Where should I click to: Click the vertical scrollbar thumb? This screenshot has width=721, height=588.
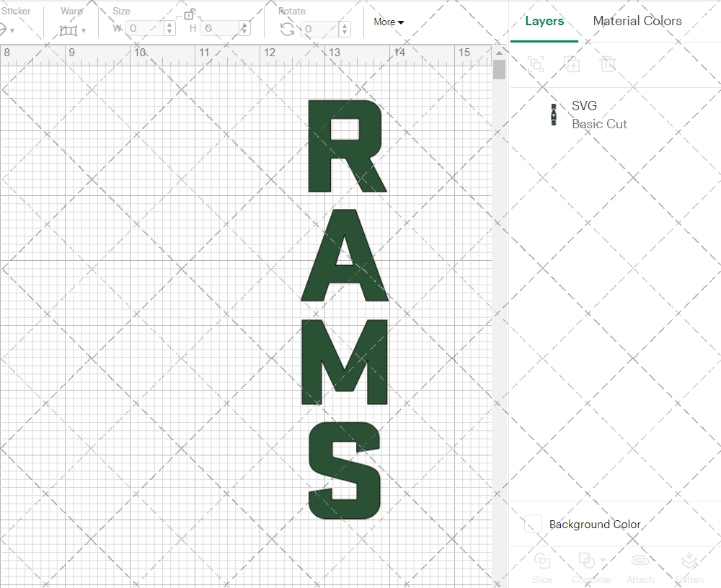500,70
